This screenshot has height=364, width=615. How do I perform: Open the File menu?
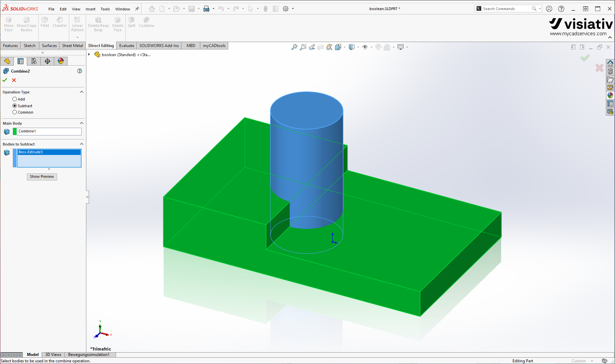(51, 9)
